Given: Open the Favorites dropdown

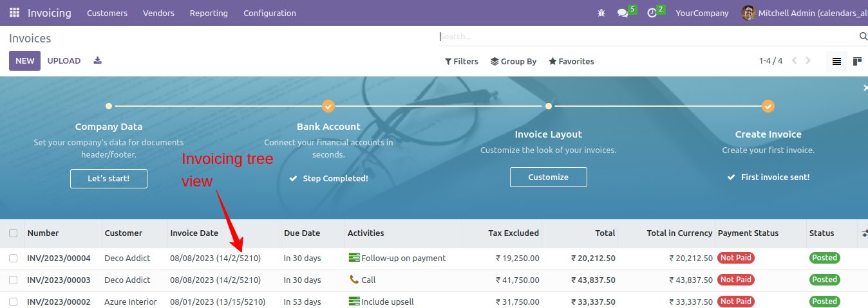Looking at the screenshot, I should [x=571, y=61].
